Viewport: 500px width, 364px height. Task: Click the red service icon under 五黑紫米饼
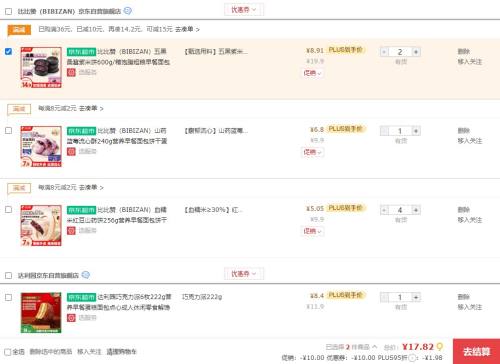tap(71, 72)
